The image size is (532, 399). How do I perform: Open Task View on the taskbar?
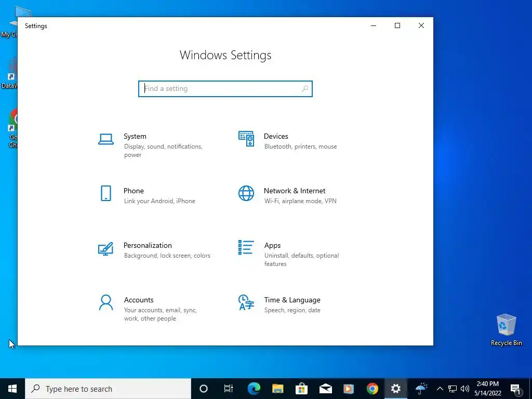click(x=229, y=389)
